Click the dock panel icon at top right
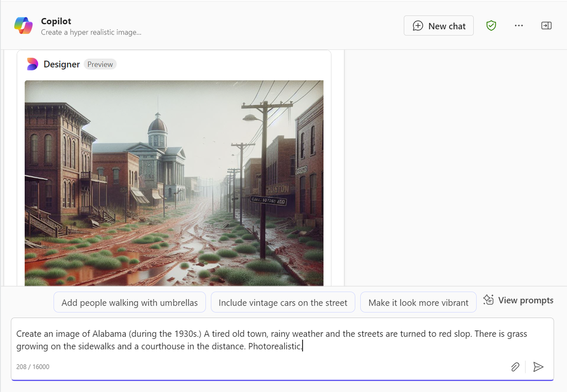 pyautogui.click(x=546, y=26)
